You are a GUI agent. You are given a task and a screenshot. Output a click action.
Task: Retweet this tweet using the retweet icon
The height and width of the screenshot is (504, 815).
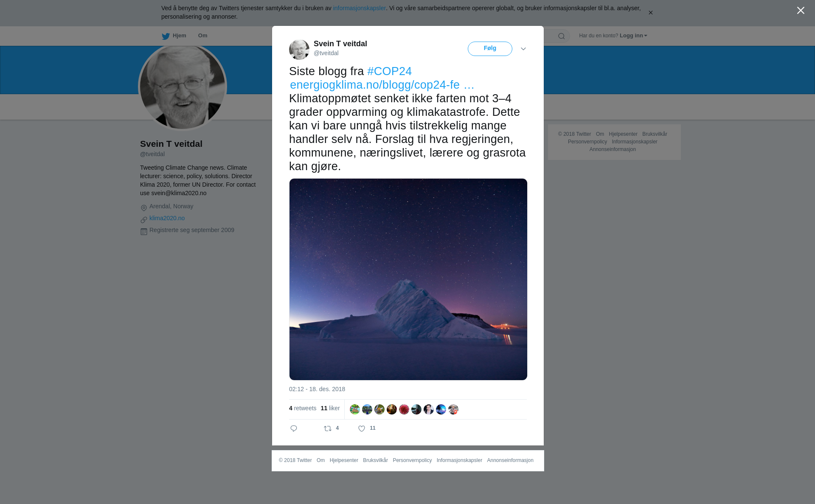pos(328,428)
